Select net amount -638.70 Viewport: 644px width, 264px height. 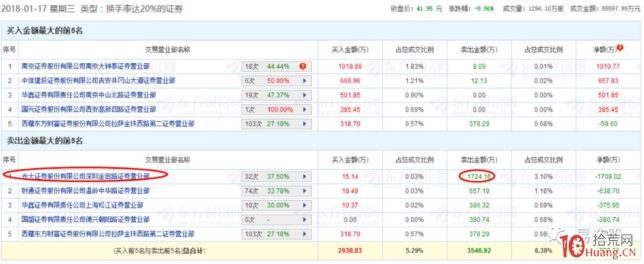click(606, 191)
